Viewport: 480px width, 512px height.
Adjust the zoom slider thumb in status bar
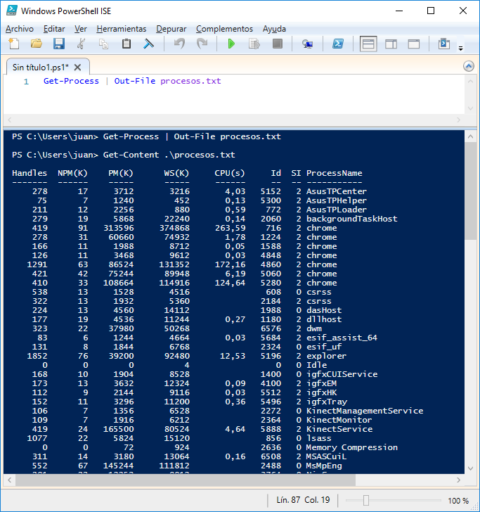coord(366,500)
